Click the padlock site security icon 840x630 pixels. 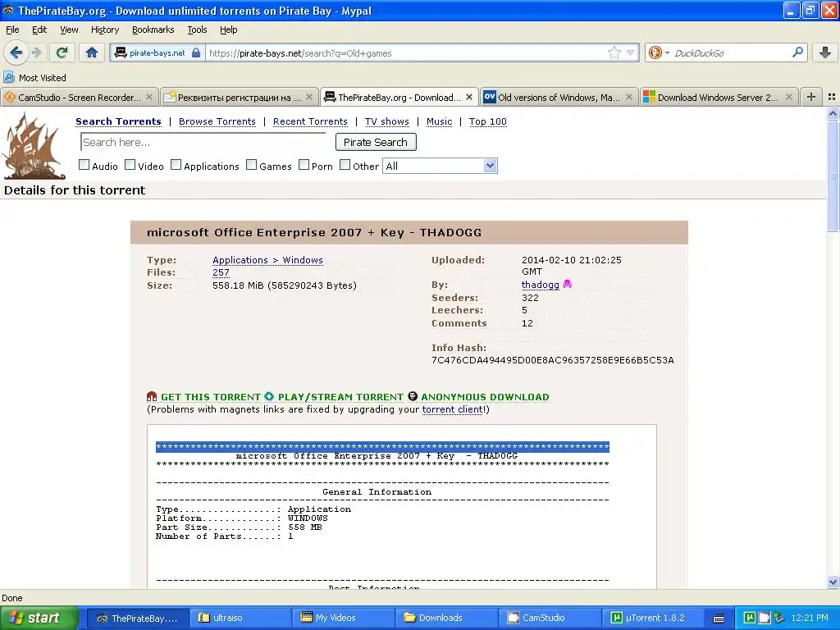[196, 52]
